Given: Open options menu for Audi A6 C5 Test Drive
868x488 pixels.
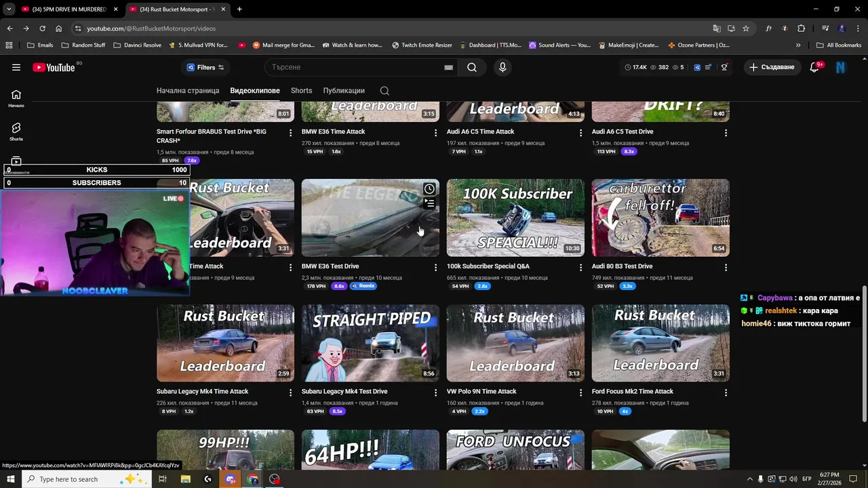Looking at the screenshot, I should click(726, 133).
